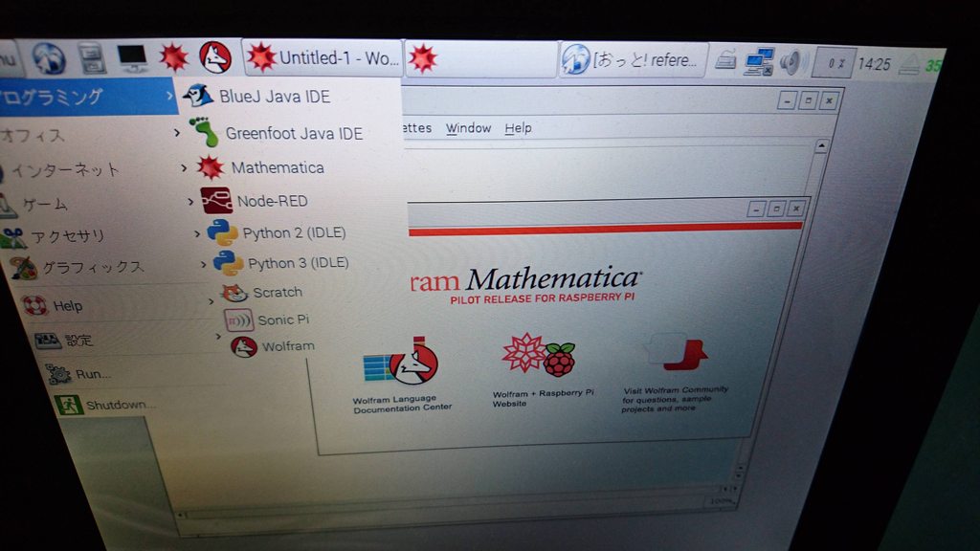980x551 pixels.
Task: Click the clock showing 14:25
Action: [874, 64]
